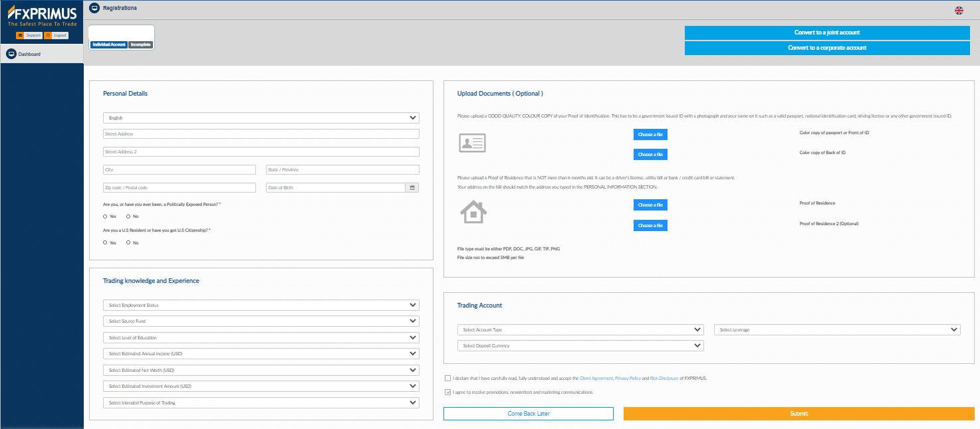Click the Street Address input field
The image size is (980, 429).
(x=261, y=133)
